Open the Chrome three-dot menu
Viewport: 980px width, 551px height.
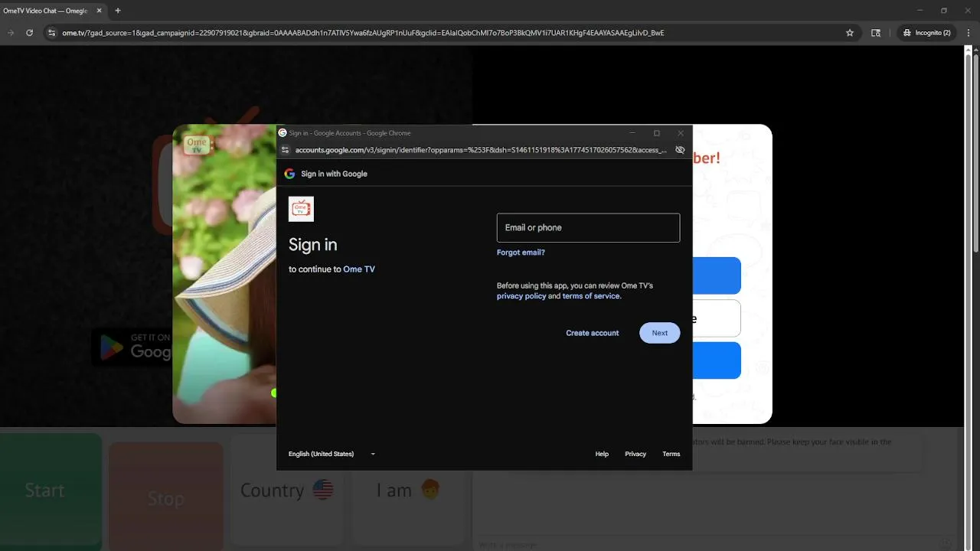click(x=968, y=33)
